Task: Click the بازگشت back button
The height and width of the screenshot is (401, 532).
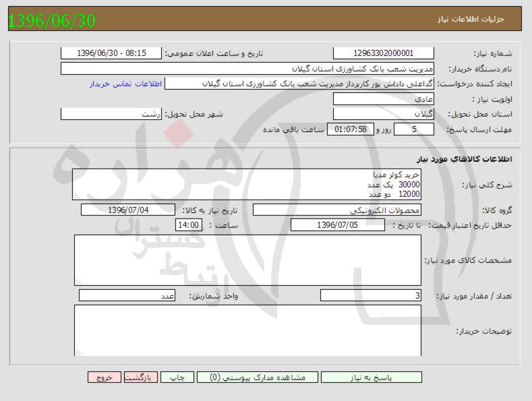Action: pyautogui.click(x=142, y=377)
